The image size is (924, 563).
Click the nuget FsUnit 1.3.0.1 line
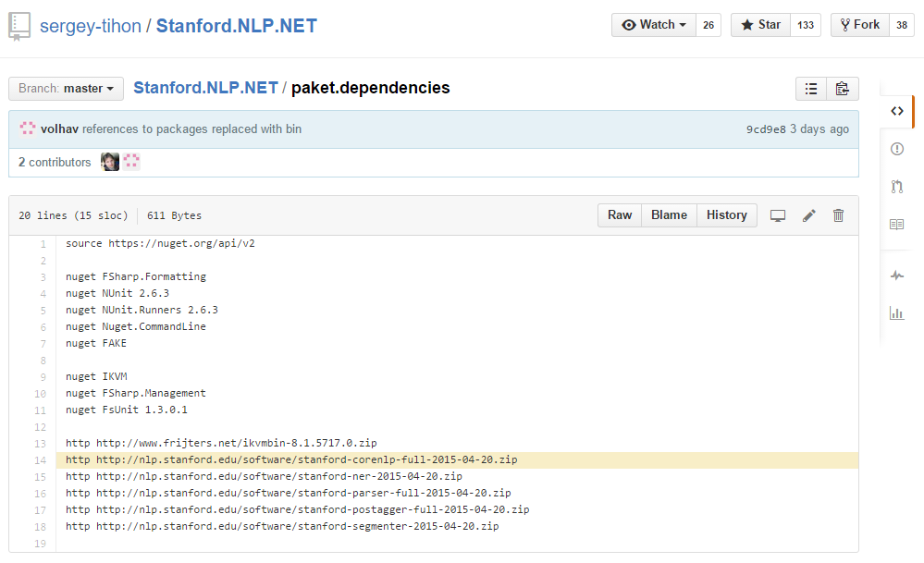click(127, 410)
